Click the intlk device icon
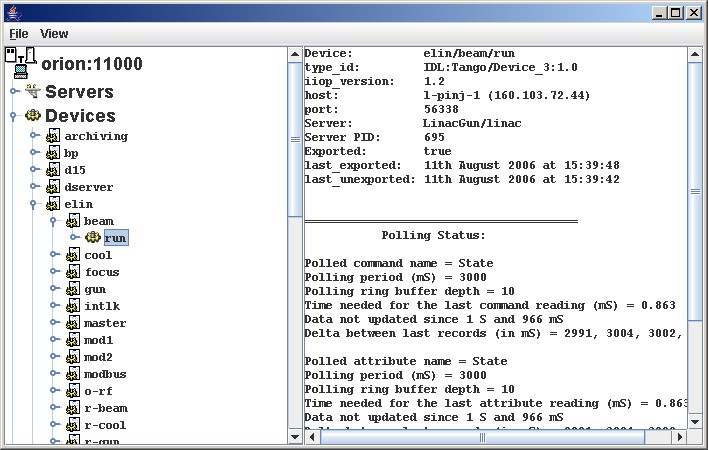This screenshot has width=708, height=450. pyautogui.click(x=72, y=306)
